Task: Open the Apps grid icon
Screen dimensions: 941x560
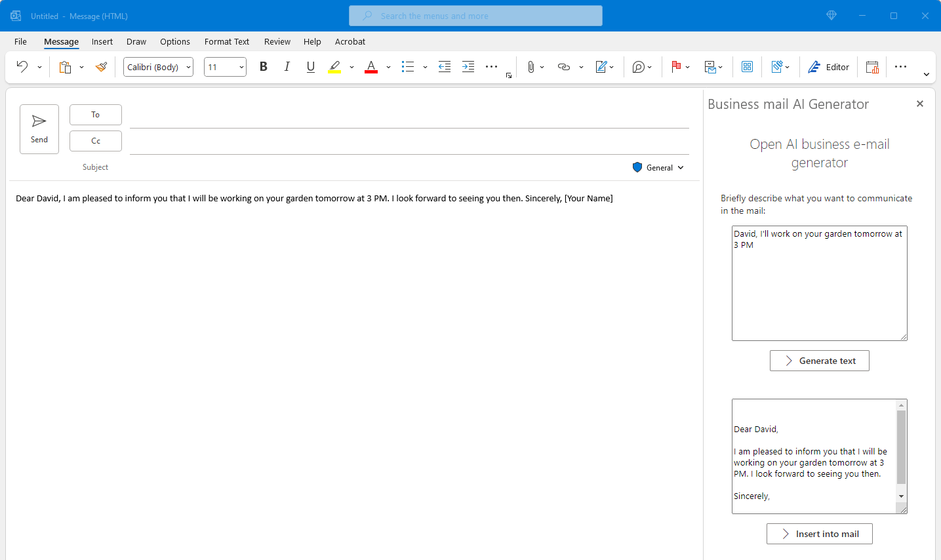Action: 747,66
